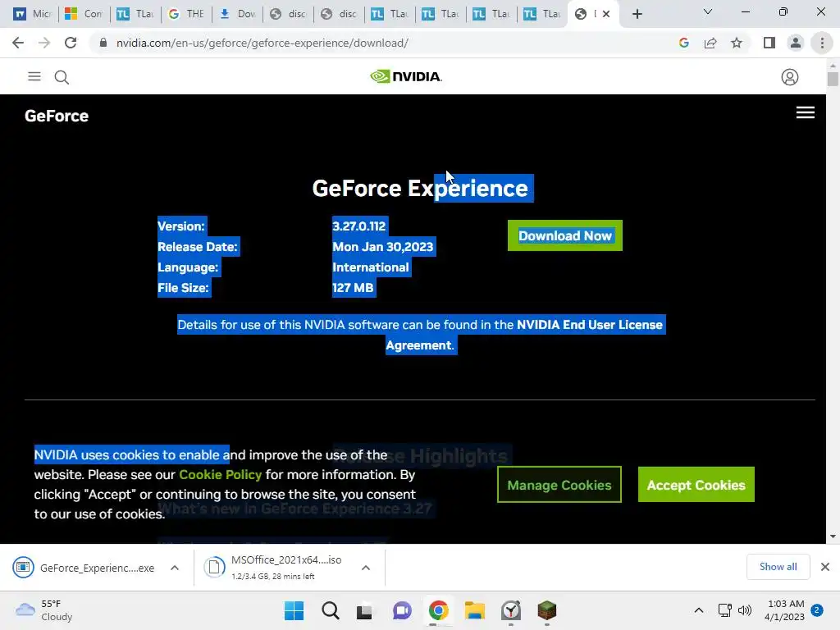Open the GeForce section hamburger menu
The width and height of the screenshot is (840, 630).
coord(806,112)
